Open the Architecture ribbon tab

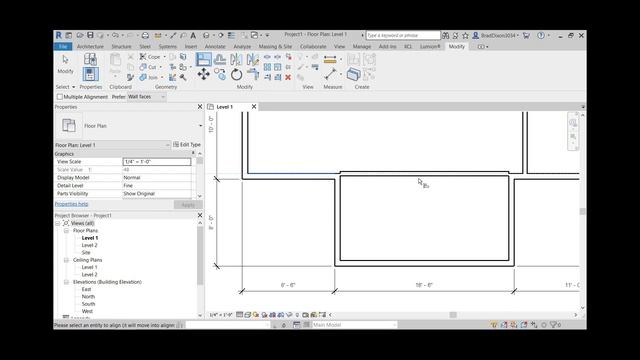tap(90, 47)
